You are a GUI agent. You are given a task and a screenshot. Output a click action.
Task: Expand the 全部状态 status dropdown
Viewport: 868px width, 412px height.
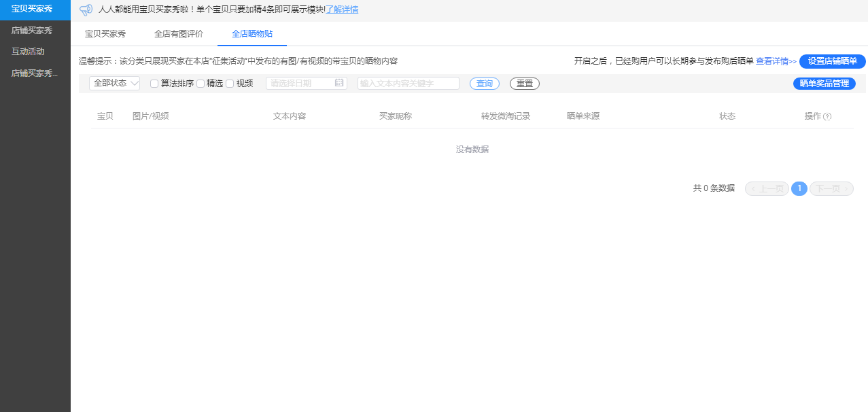tap(114, 83)
